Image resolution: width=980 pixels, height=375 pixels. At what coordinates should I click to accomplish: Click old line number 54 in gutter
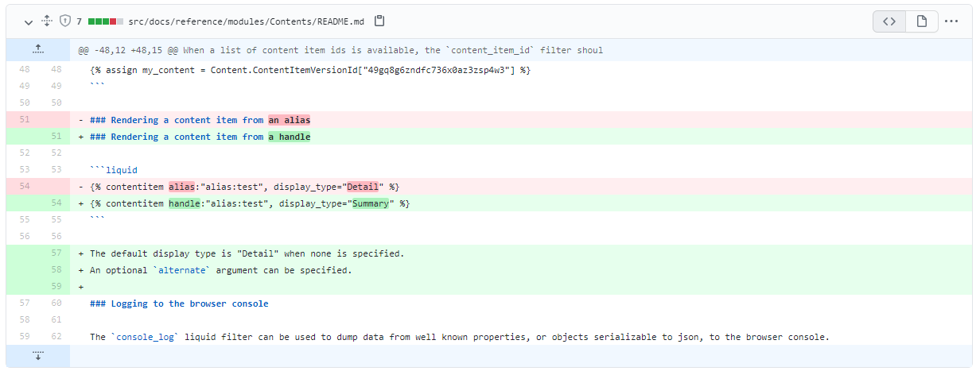click(23, 187)
